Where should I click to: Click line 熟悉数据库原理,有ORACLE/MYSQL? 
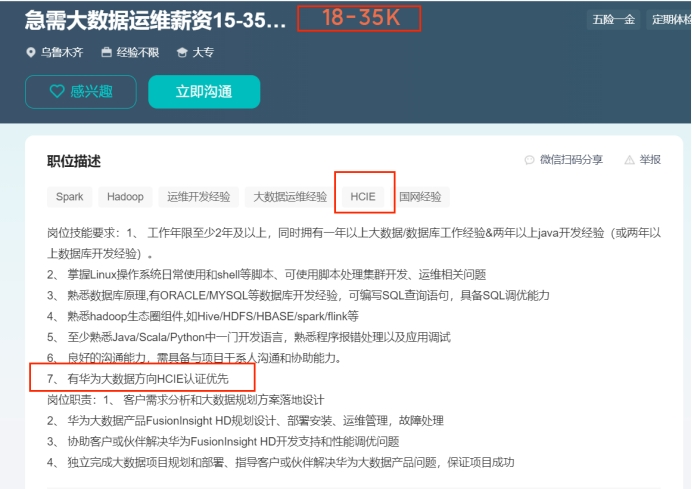298,295
